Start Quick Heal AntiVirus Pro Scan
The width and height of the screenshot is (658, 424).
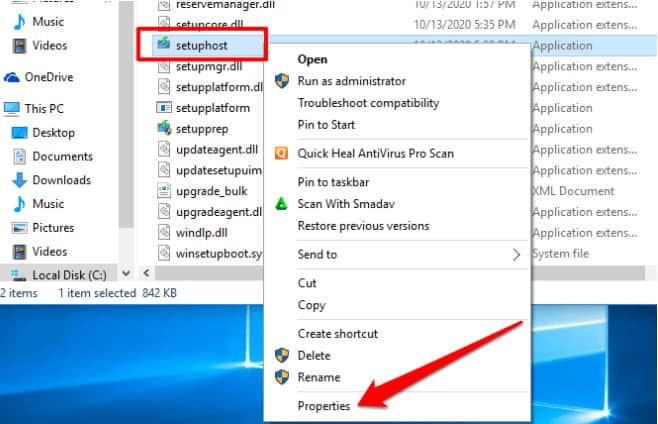376,154
